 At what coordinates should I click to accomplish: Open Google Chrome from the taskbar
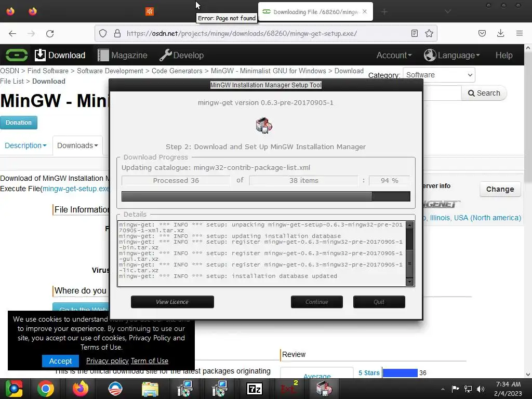(x=46, y=389)
